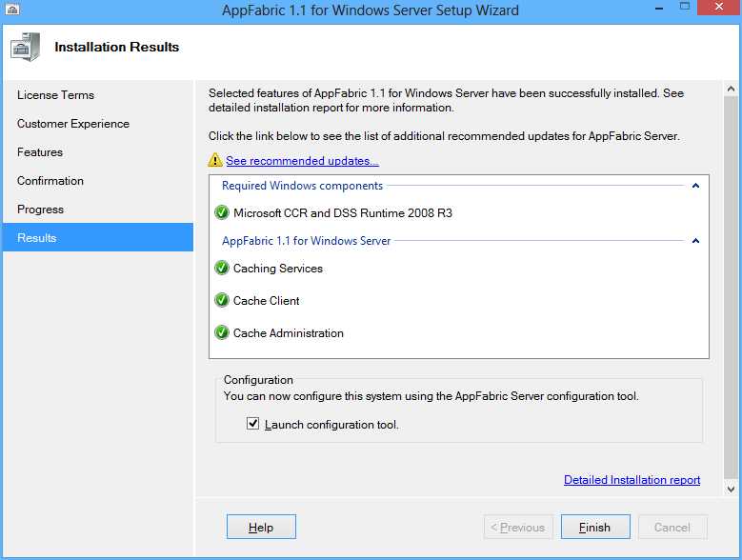Screen dimensions: 742x560
Task: Open the Detailed Installation report link
Action: (632, 480)
